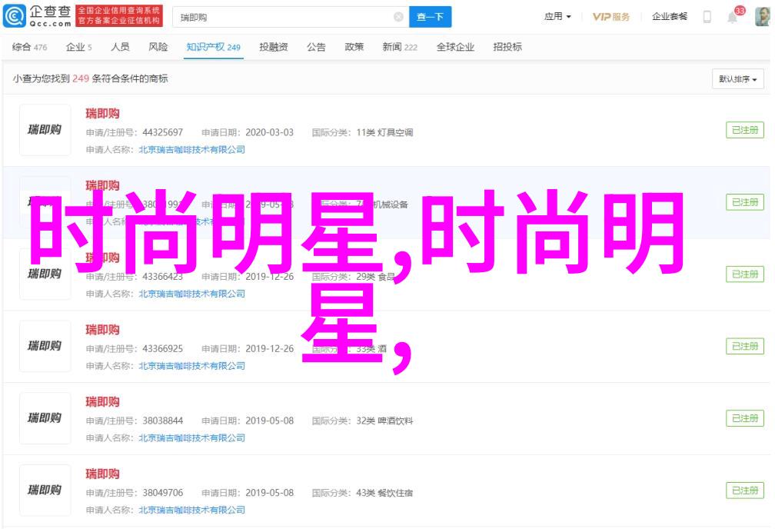Click the search field containing 瑞即购

[x=291, y=18]
